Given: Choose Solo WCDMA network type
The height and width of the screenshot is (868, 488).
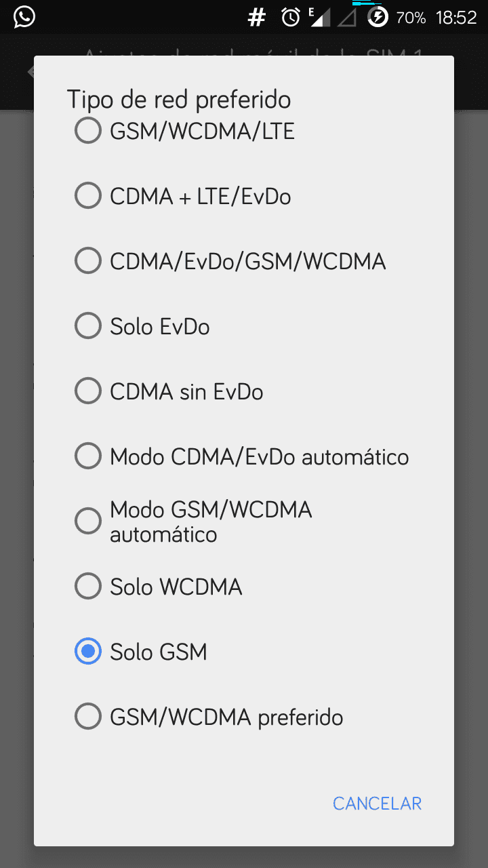Looking at the screenshot, I should 244,587.
